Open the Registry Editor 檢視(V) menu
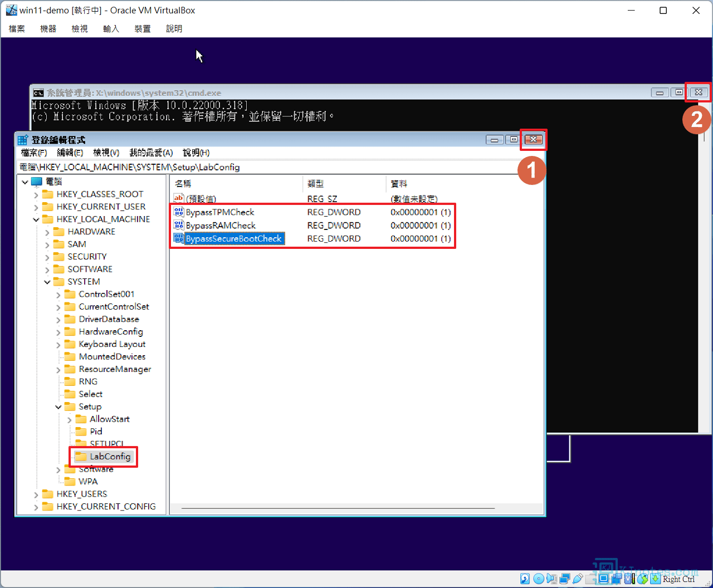 point(106,153)
